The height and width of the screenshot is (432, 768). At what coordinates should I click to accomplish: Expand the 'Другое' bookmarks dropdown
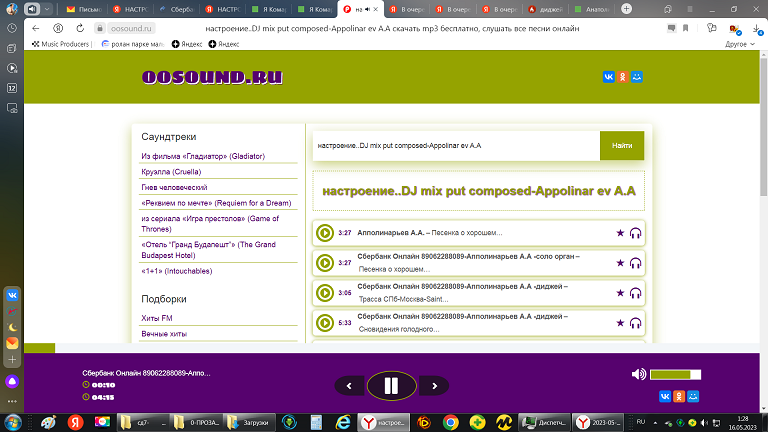(740, 44)
